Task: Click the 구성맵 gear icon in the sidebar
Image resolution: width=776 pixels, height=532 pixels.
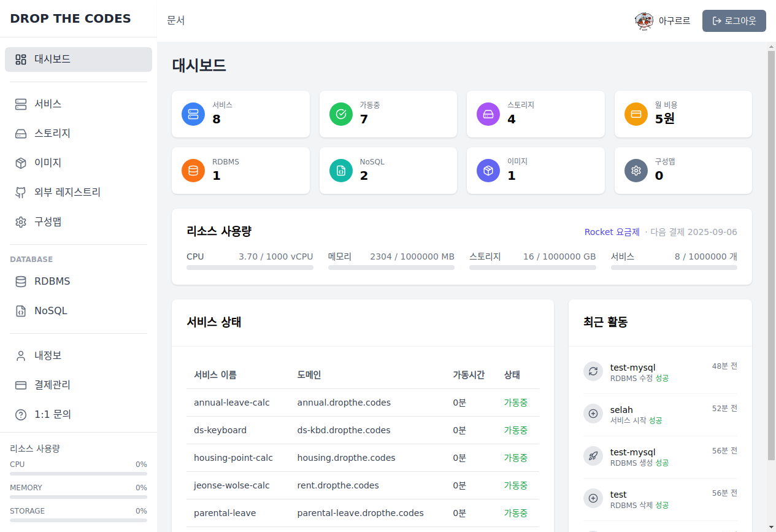Action: (20, 222)
